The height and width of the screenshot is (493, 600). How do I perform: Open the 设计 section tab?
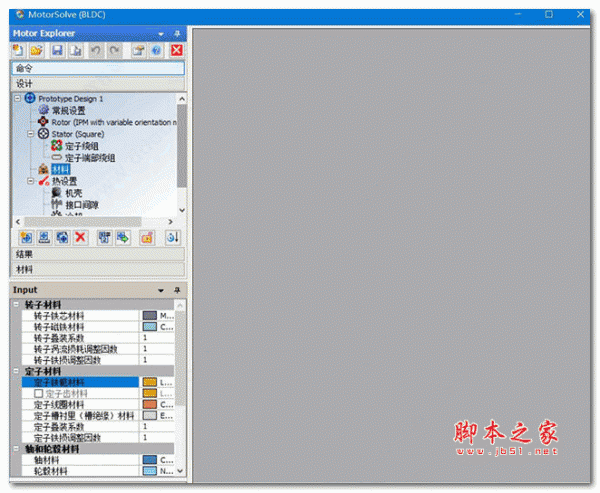click(x=98, y=84)
